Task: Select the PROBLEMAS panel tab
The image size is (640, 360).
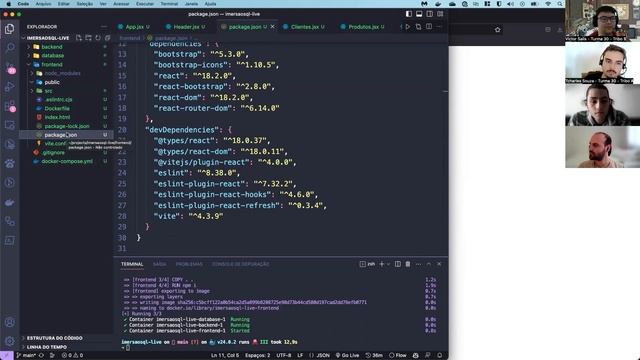Action: [x=189, y=264]
